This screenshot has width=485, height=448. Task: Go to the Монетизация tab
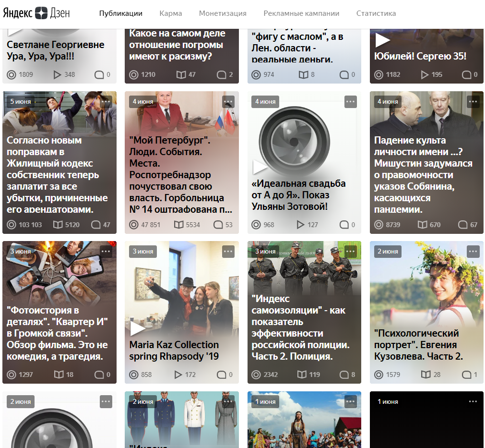click(x=223, y=13)
